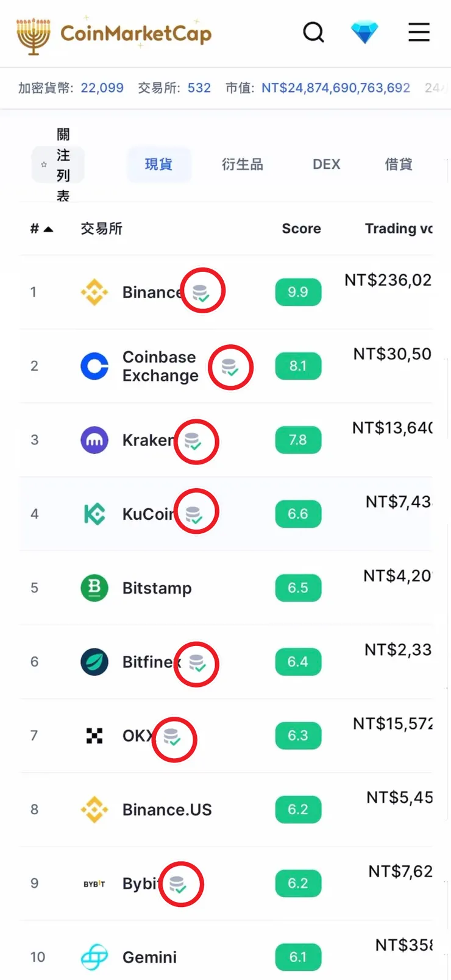Click the Kraken reserves badge icon

pos(194,441)
